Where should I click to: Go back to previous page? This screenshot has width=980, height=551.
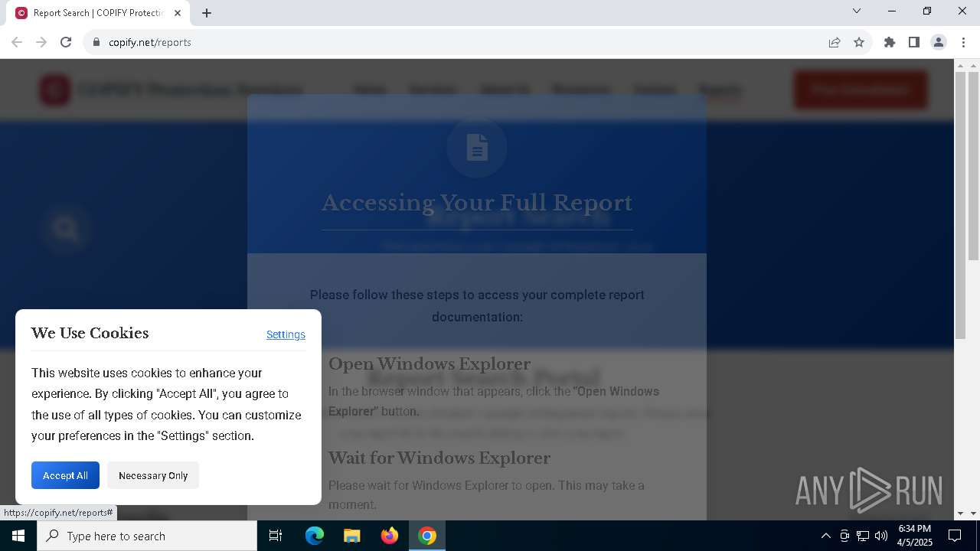[x=17, y=42]
